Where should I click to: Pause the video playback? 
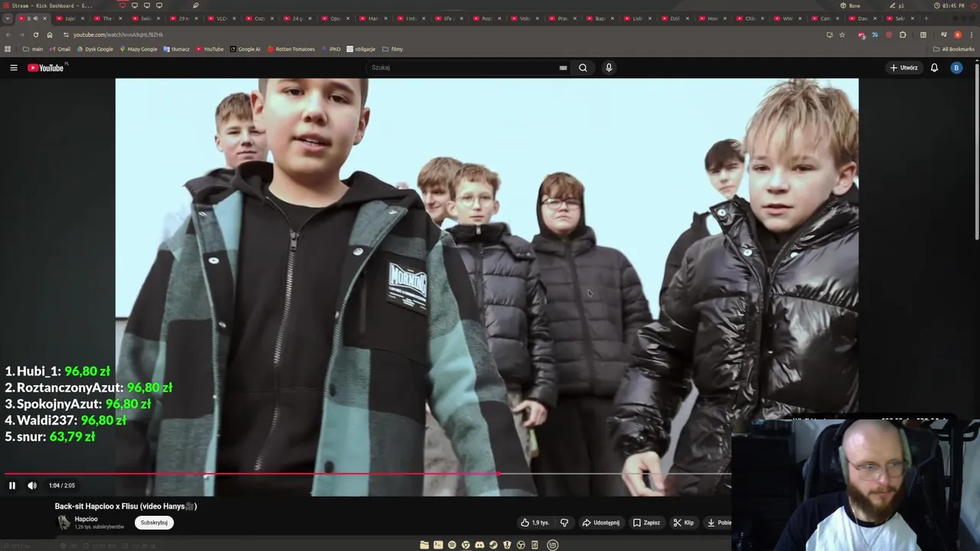pos(12,485)
